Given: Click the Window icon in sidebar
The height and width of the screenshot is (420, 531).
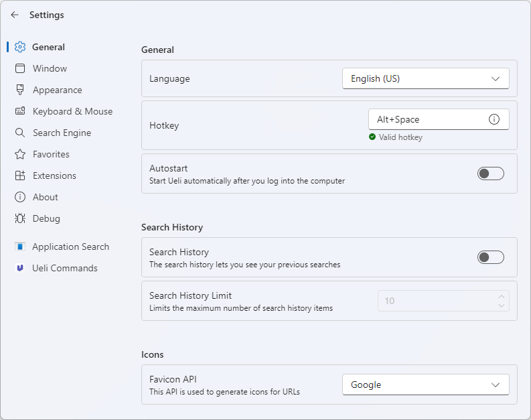Looking at the screenshot, I should pyautogui.click(x=20, y=68).
